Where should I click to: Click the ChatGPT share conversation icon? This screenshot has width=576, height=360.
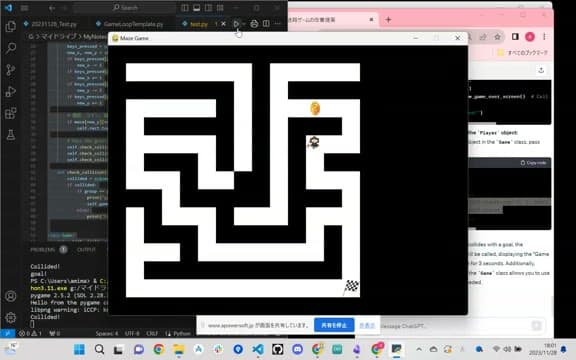541,70
